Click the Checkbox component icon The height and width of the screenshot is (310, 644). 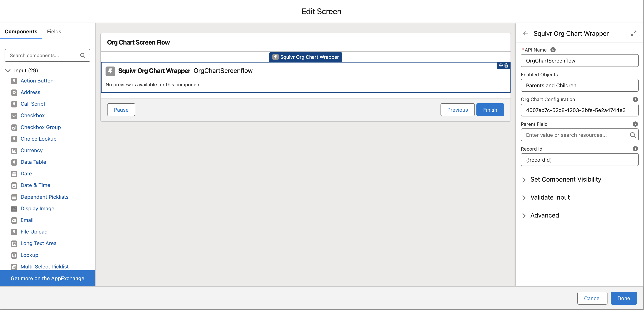pos(14,116)
